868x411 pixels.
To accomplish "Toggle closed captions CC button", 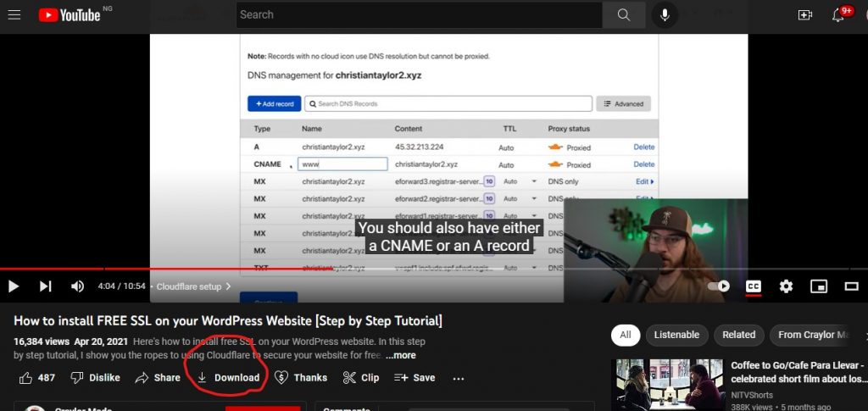I will click(754, 286).
